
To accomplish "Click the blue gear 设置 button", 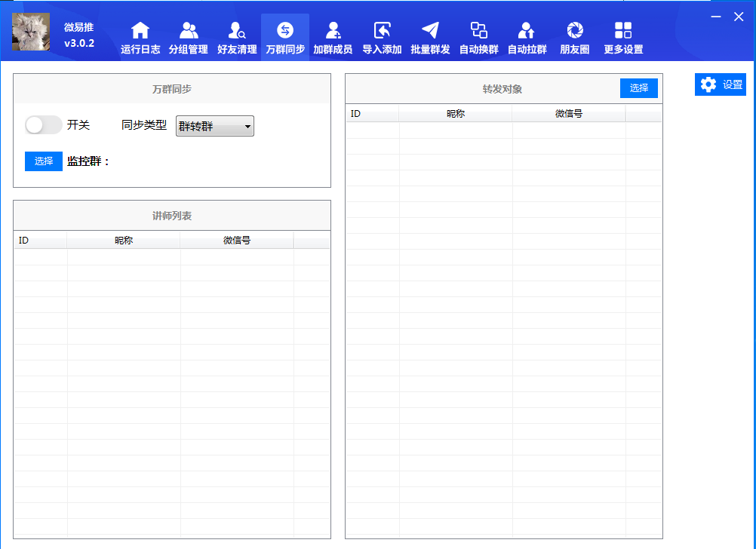I will pos(720,84).
